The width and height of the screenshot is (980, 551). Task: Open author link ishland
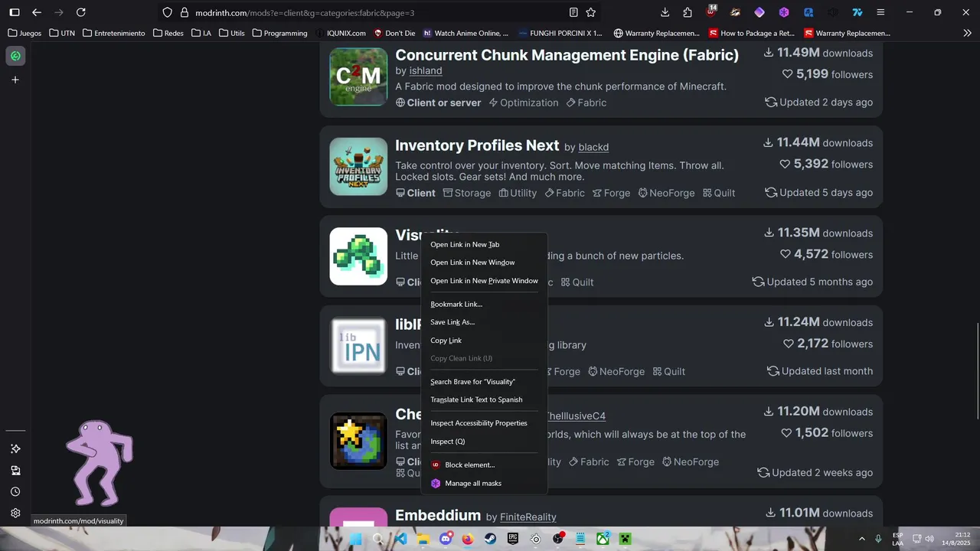click(x=426, y=70)
